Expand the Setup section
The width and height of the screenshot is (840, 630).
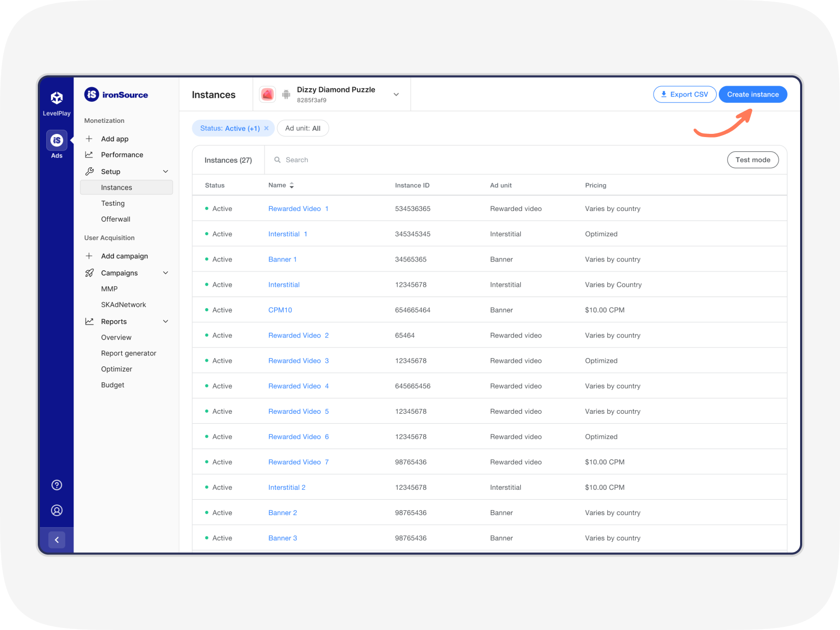[x=165, y=171]
